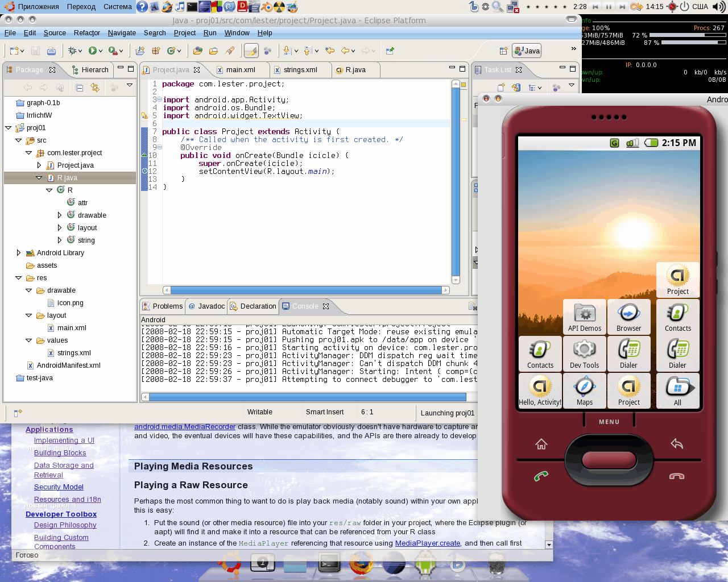Click the Print icon in Eclipse toolbar
Viewport: 728px width, 582px height.
click(51, 51)
